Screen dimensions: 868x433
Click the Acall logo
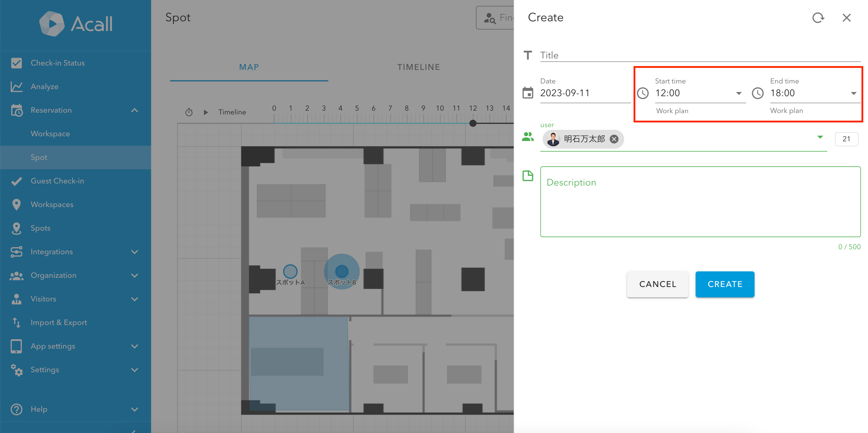point(76,24)
